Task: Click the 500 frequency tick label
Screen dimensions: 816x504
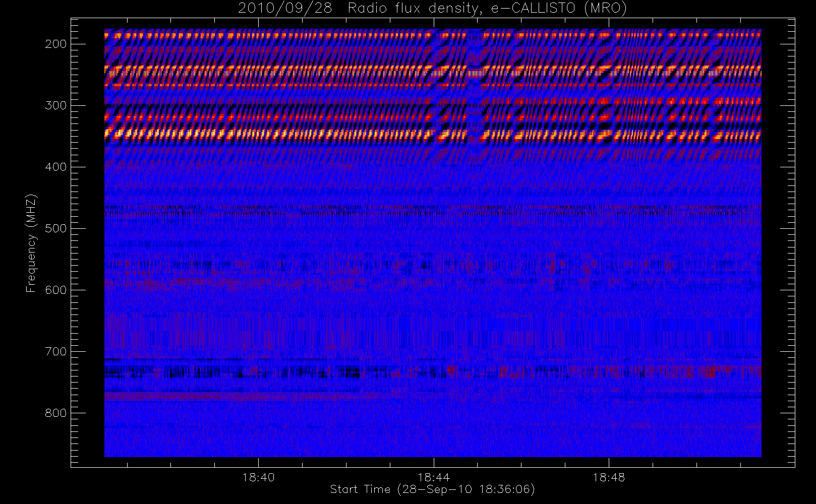Action: 56,228
